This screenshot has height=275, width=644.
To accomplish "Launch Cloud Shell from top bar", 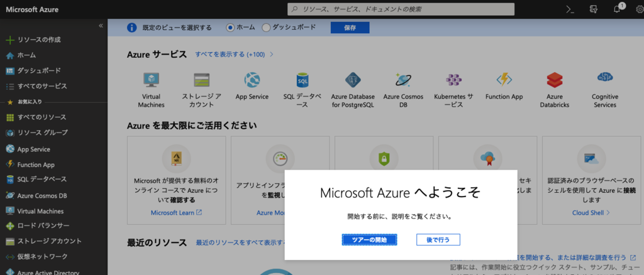I will 570,9.
